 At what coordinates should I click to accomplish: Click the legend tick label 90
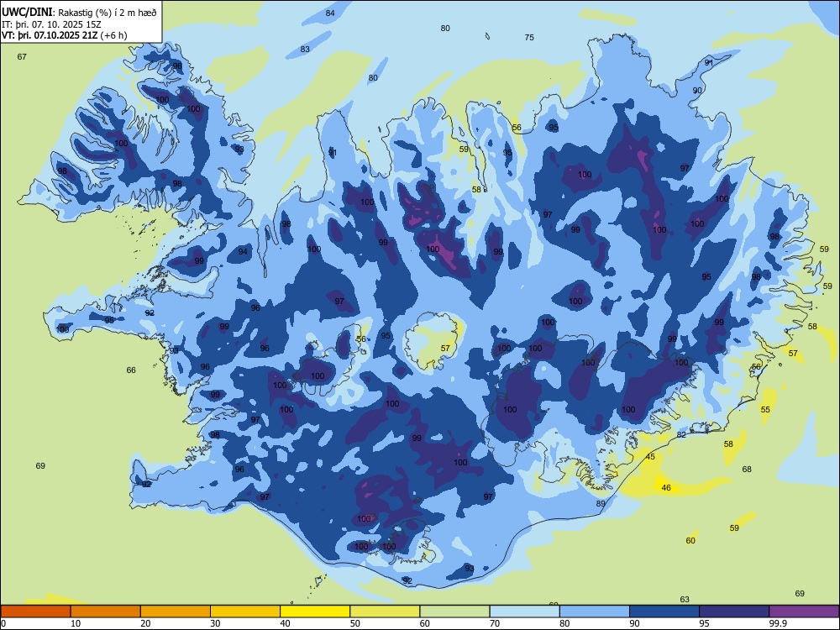click(x=634, y=623)
